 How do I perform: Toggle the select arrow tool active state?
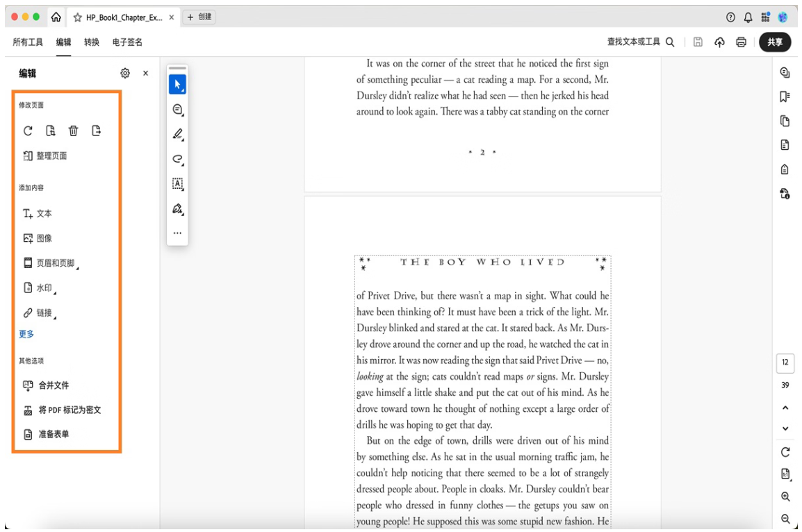177,85
